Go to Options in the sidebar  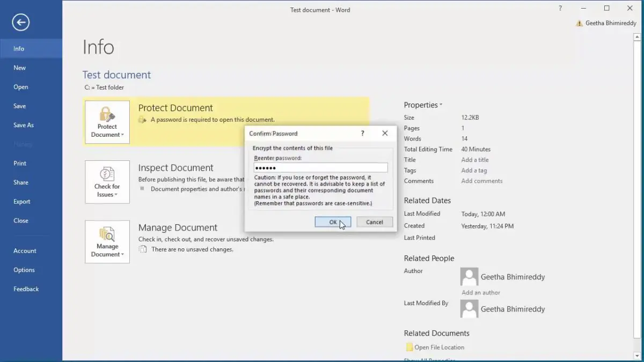pos(24,270)
